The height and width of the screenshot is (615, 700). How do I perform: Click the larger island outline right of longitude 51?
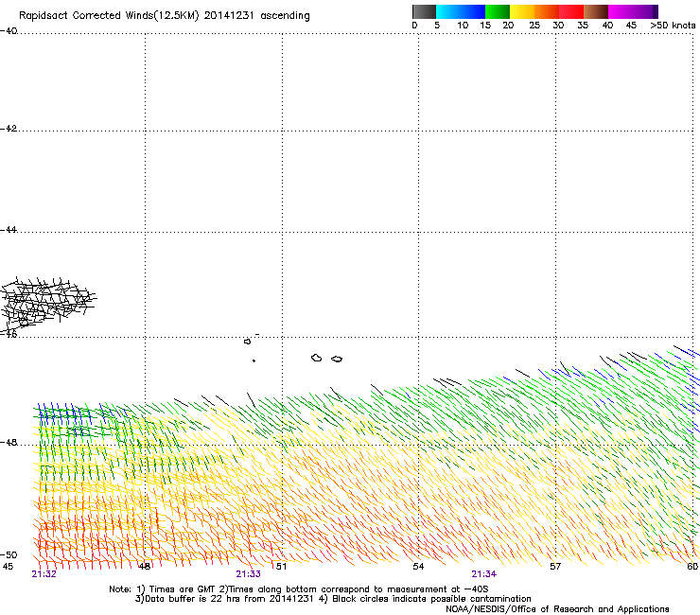(x=317, y=358)
